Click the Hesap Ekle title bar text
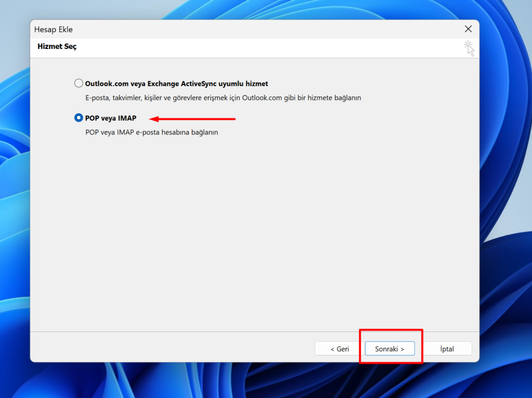This screenshot has width=532, height=398. (54, 30)
